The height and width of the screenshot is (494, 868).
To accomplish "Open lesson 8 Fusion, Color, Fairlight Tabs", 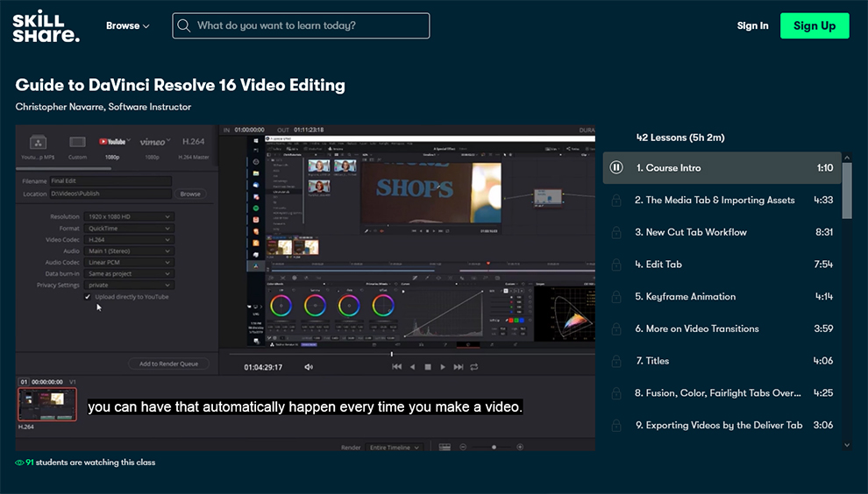I will 722,392.
